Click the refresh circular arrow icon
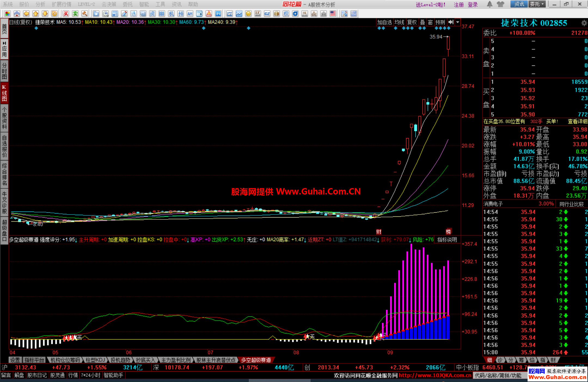 pyautogui.click(x=54, y=14)
